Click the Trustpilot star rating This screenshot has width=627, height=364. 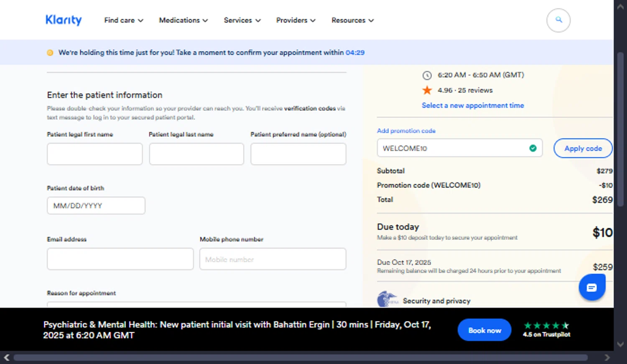coord(546,326)
